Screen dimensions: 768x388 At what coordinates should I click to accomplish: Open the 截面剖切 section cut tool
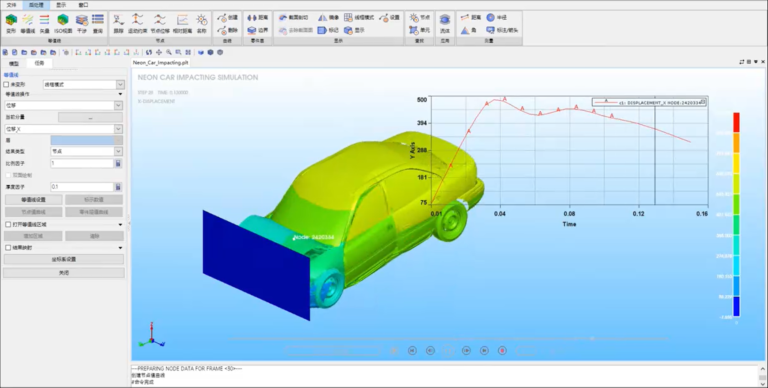293,18
